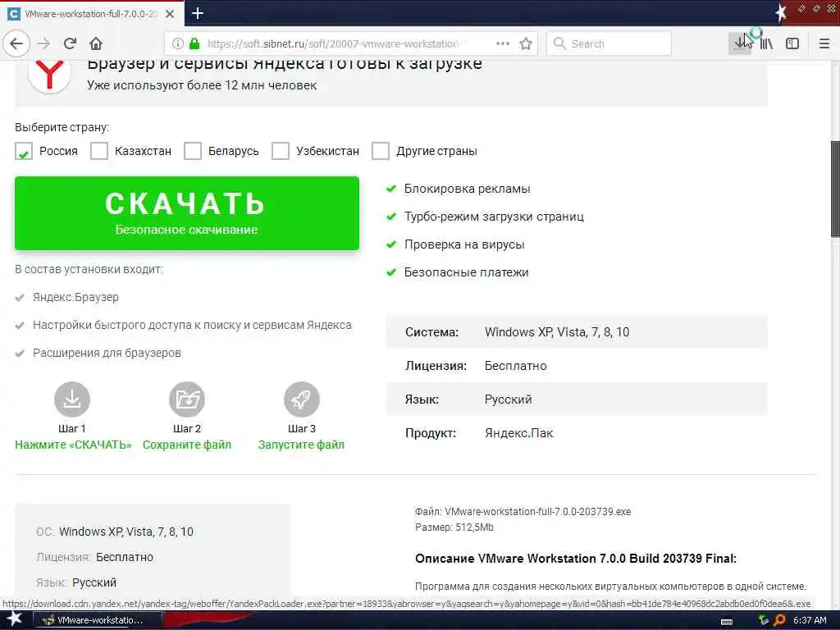Click the green padlock security icon
Viewport: 840px width, 630px height.
point(194,43)
